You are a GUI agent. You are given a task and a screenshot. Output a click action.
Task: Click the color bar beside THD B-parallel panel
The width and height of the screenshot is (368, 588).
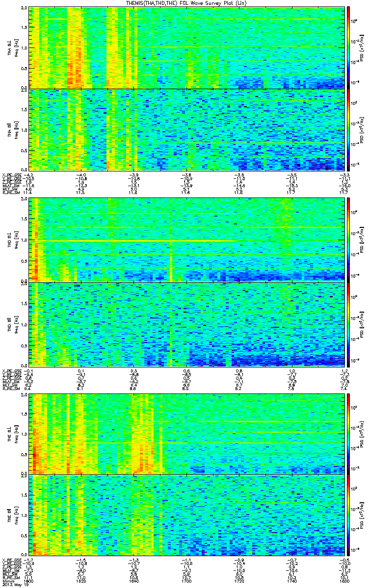[x=349, y=324]
